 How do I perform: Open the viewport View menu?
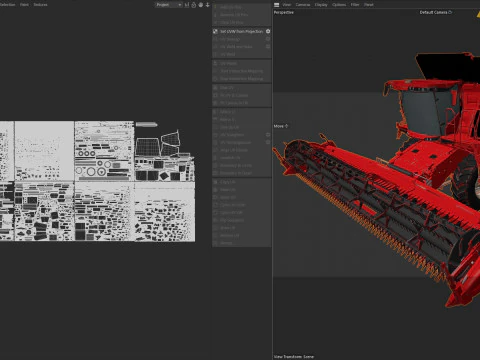(x=287, y=5)
